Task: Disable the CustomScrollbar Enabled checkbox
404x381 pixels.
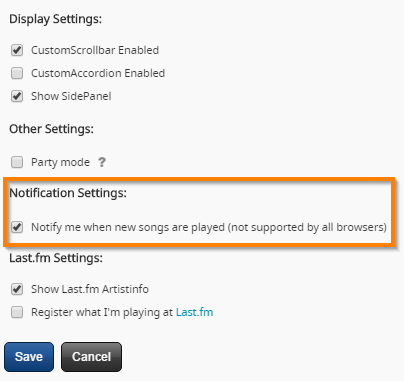Action: (x=17, y=50)
